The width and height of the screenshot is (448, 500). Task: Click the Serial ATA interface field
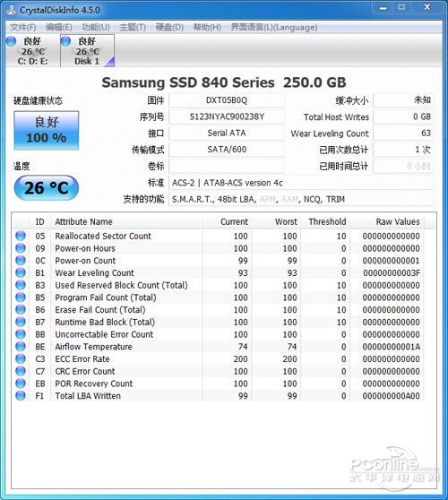pyautogui.click(x=227, y=133)
